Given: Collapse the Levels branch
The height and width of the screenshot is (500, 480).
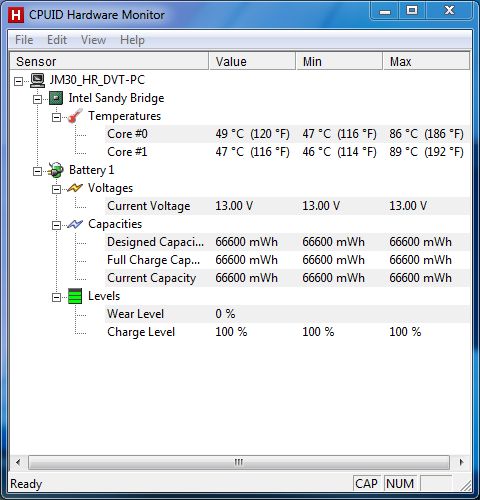Looking at the screenshot, I should coord(57,297).
